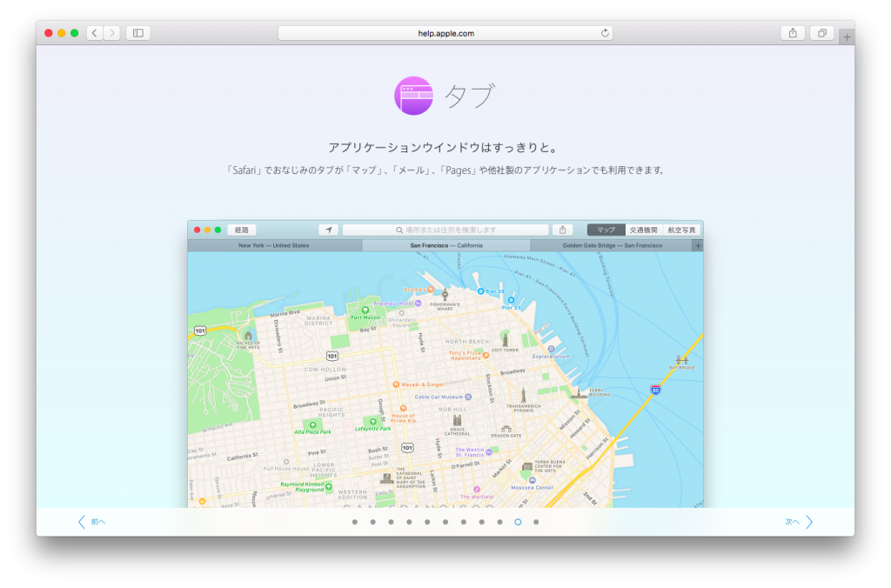
Task: Select the Golden Gate Bridge map tab
Action: 612,245
